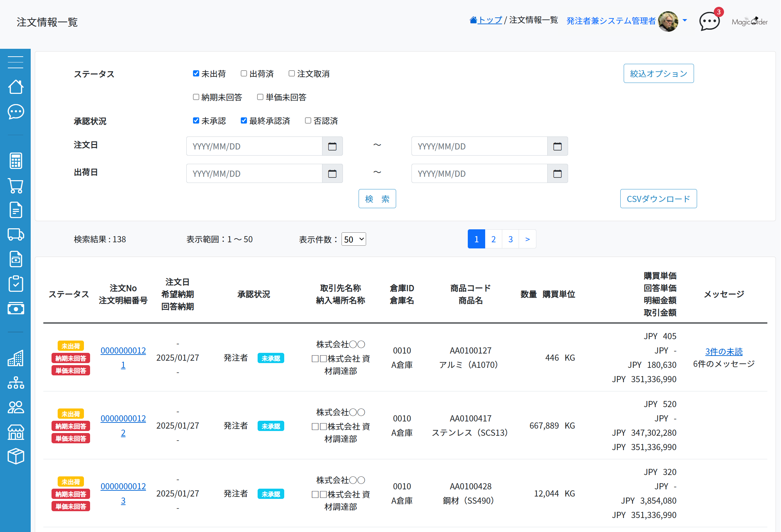Open the calculator icon in sidebar
The height and width of the screenshot is (532, 781).
pos(16,161)
